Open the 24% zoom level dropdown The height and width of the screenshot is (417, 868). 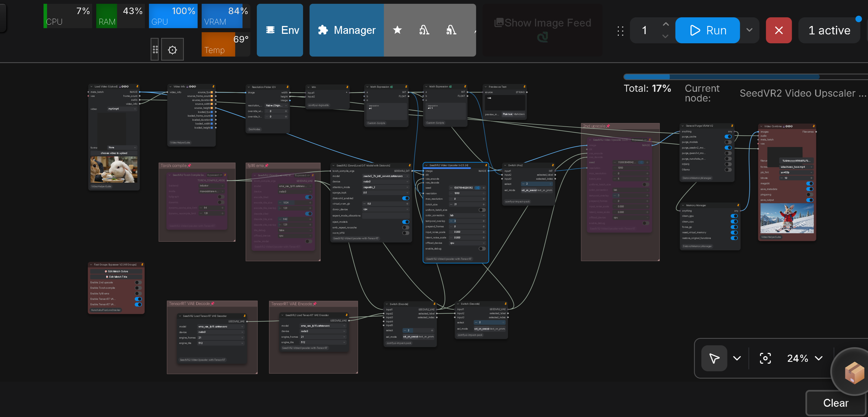click(805, 358)
